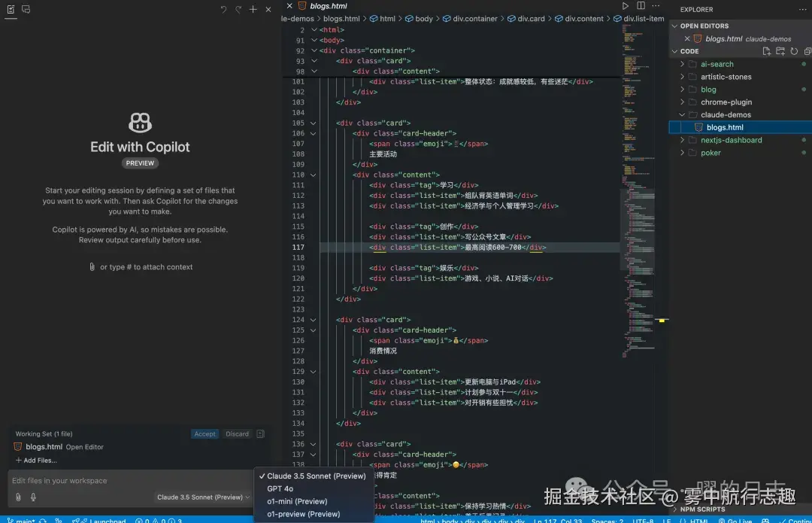Open editor More Actions ellipsis

coord(656,6)
